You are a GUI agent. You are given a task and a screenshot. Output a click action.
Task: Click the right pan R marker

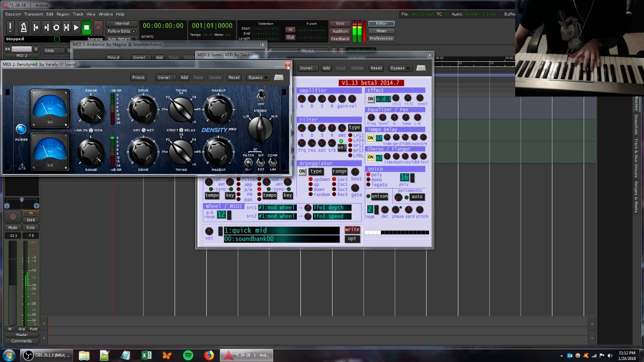[x=36, y=206]
